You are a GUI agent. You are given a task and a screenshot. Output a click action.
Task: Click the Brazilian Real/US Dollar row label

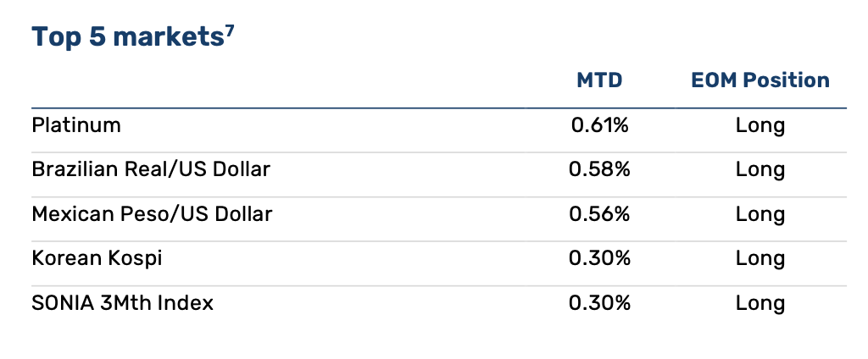(151, 169)
